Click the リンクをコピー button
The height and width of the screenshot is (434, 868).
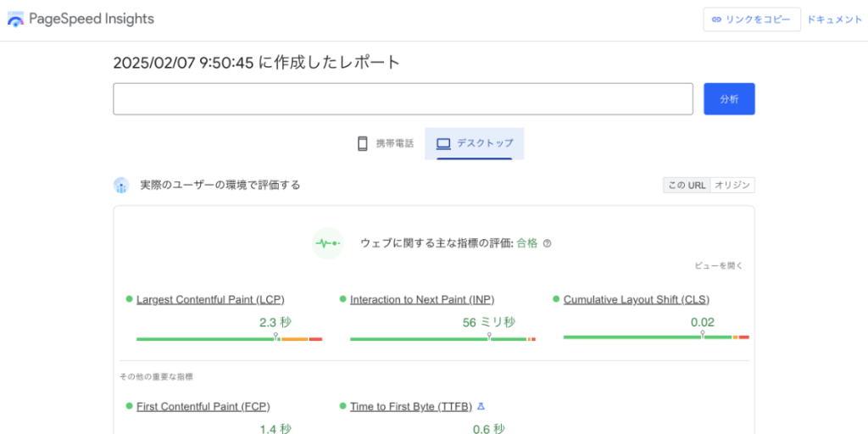pyautogui.click(x=752, y=19)
